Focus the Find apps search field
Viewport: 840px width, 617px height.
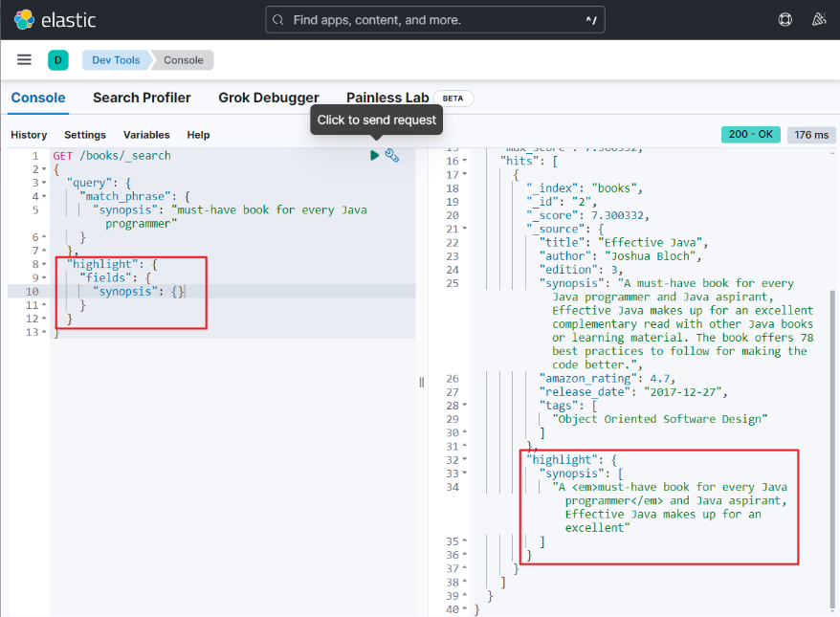435,20
